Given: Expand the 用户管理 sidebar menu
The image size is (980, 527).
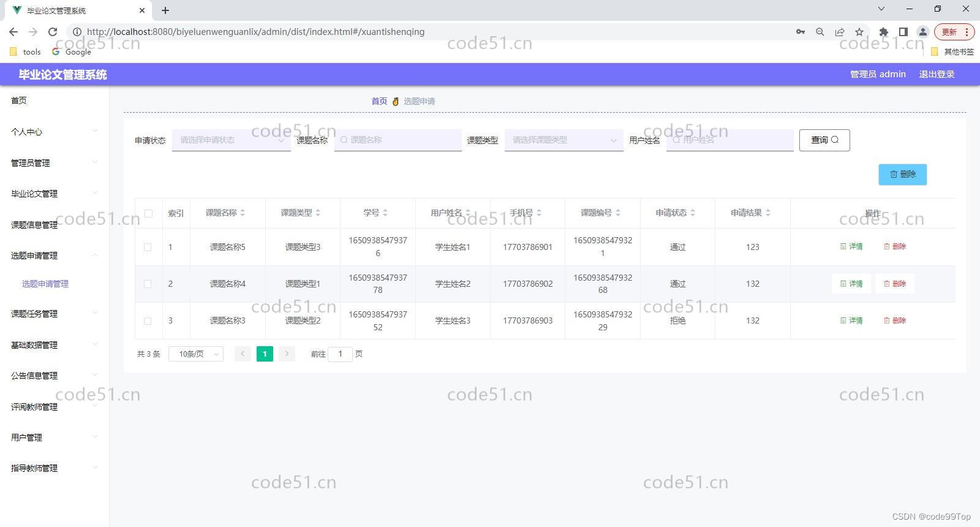Looking at the screenshot, I should click(55, 437).
